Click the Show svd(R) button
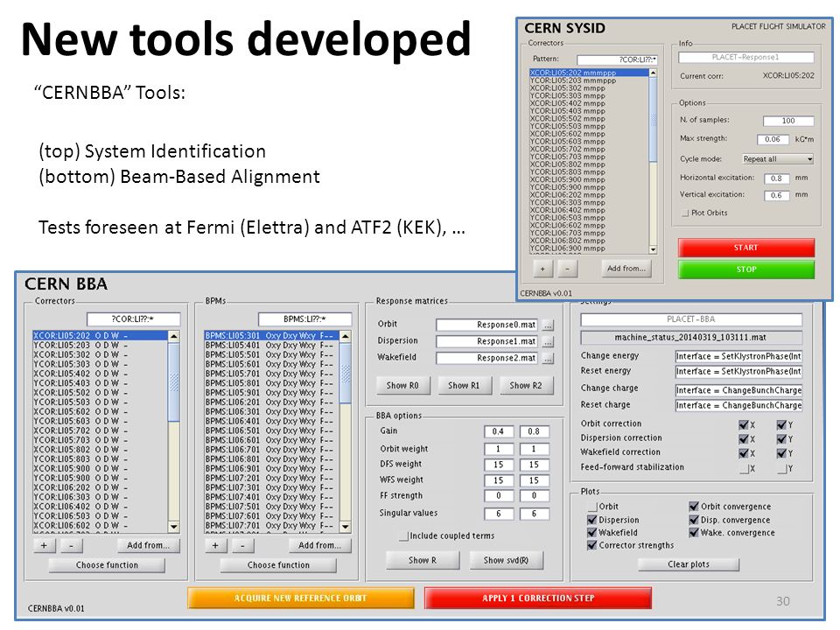Viewport: 840px width, 630px height. pos(506,560)
